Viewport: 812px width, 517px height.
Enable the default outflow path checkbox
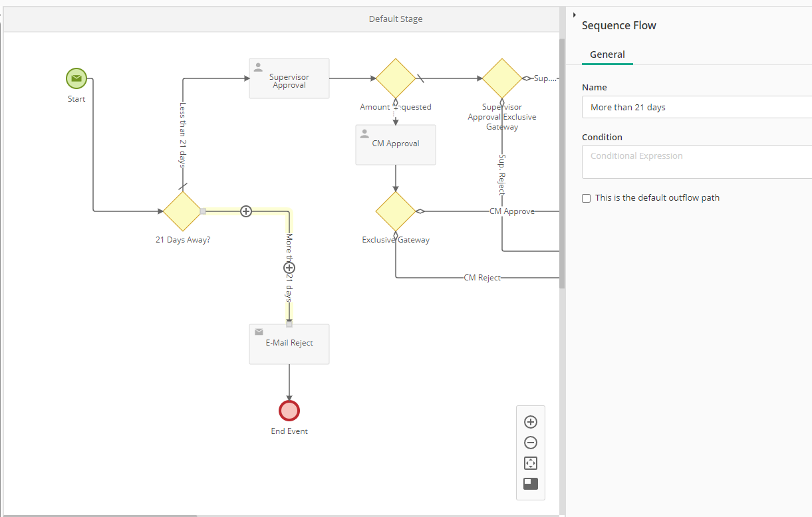pos(586,198)
